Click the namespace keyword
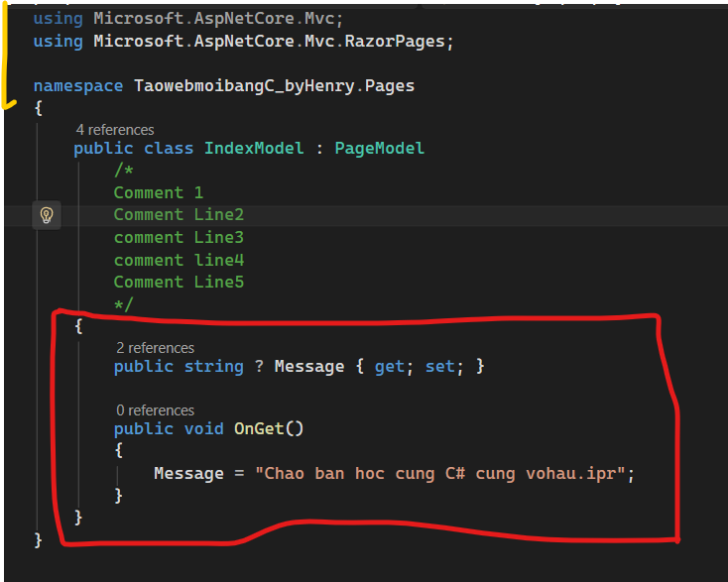The width and height of the screenshot is (728, 582). [x=78, y=86]
